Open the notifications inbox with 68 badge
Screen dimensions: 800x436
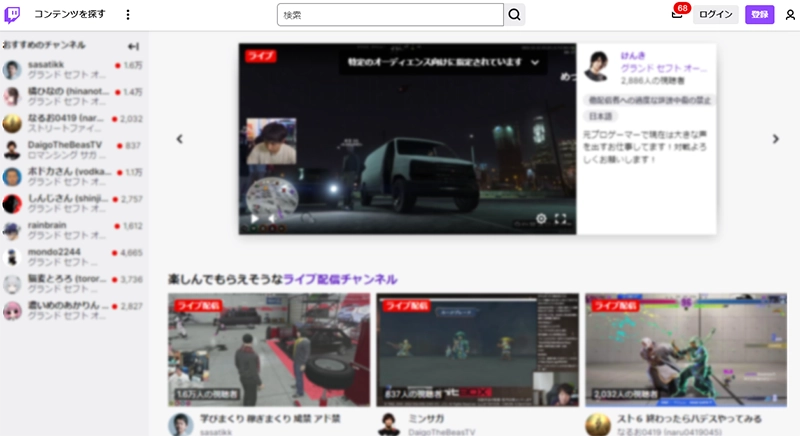point(678,14)
